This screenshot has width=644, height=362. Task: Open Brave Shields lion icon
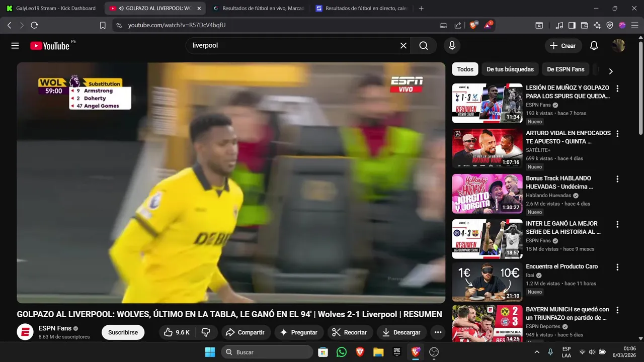(473, 25)
